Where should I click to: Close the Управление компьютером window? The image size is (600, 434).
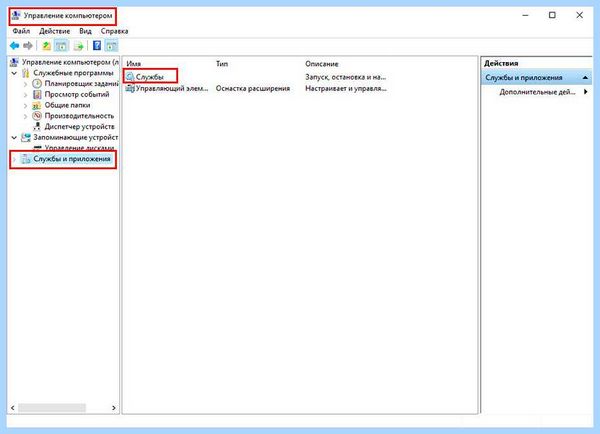(x=579, y=15)
